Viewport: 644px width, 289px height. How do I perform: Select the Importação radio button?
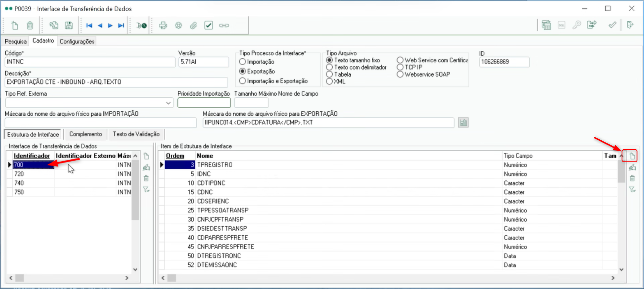point(243,62)
